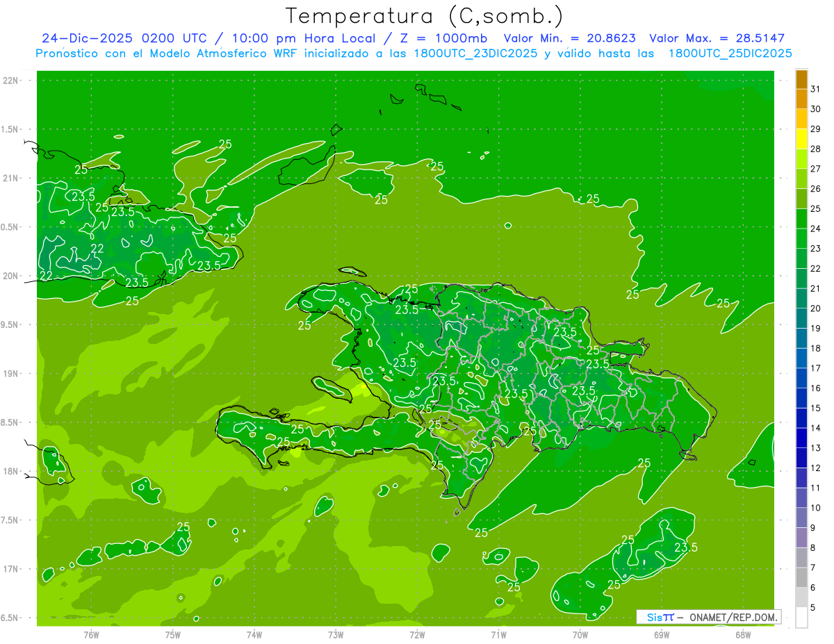
Task: Click the color scale value 10
Action: click(816, 508)
